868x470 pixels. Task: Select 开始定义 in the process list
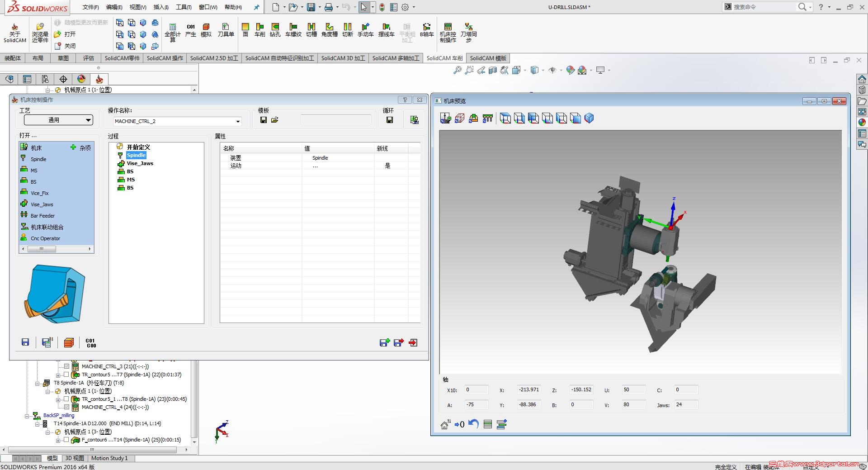pyautogui.click(x=138, y=147)
